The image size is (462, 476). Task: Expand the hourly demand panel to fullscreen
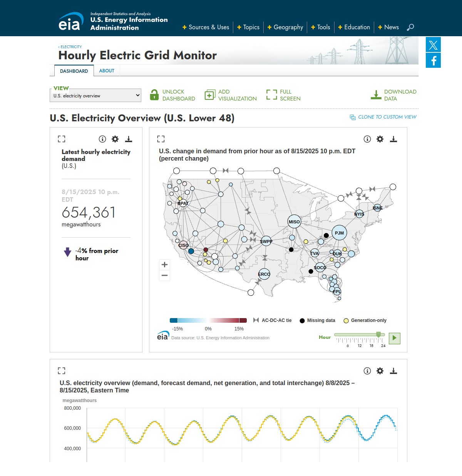pos(62,139)
